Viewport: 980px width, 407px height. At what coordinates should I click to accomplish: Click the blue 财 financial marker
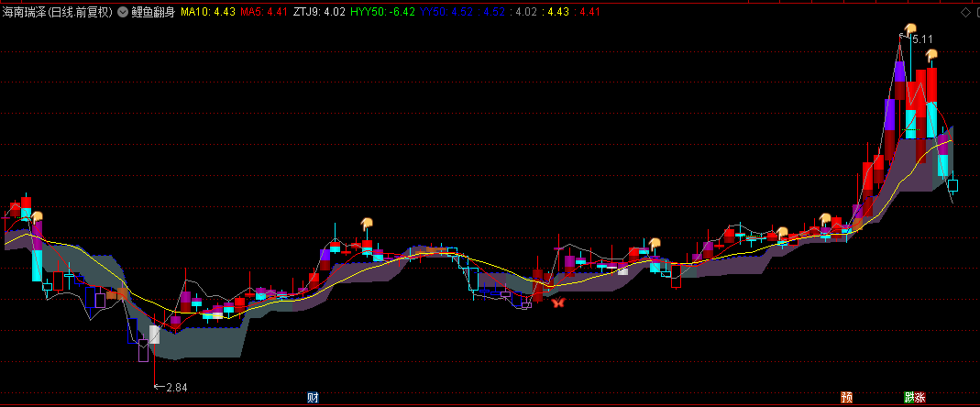pos(314,397)
